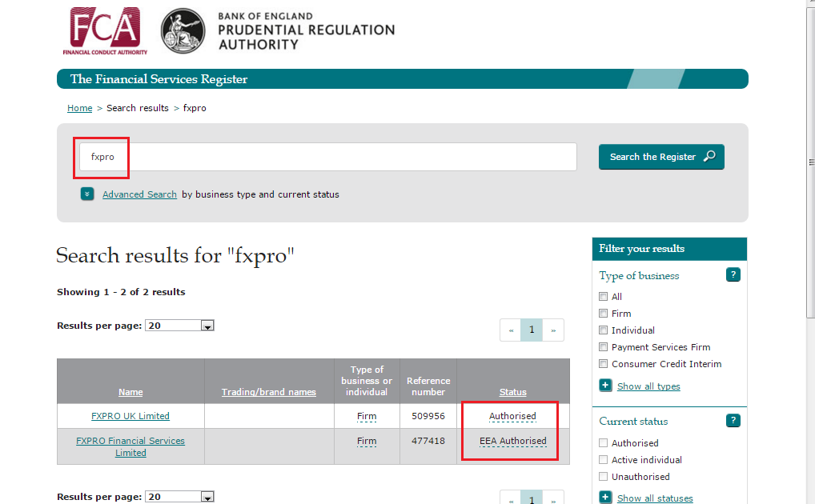Click the Search the Register button
Image resolution: width=815 pixels, height=504 pixels.
click(661, 157)
